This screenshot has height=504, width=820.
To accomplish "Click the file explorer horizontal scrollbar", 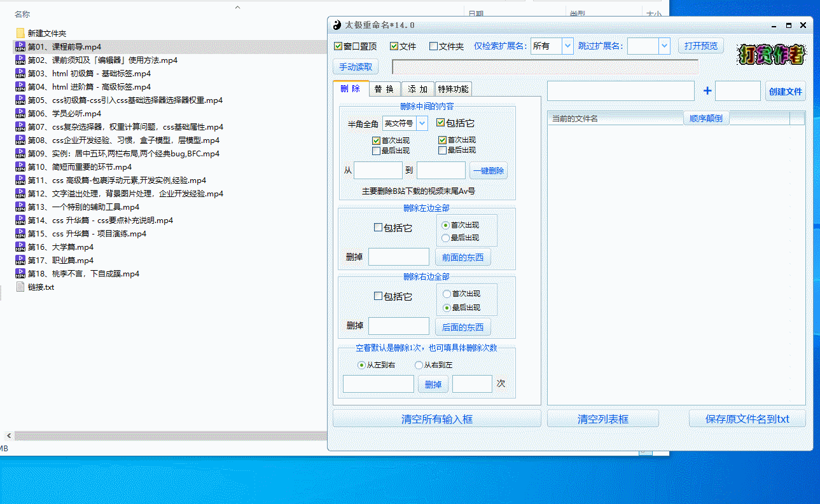I will (165, 436).
